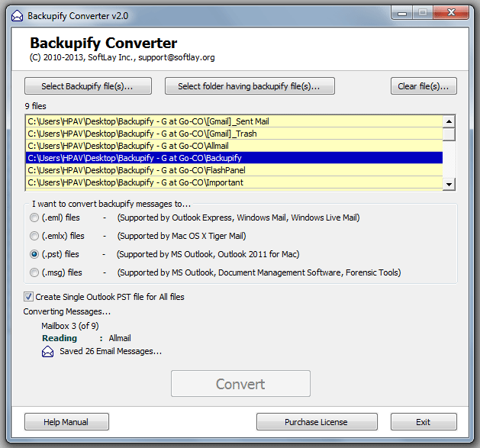Click the envelope icon beside Saved 26 Email Messages
Screen dimensions: 480x448
47,352
